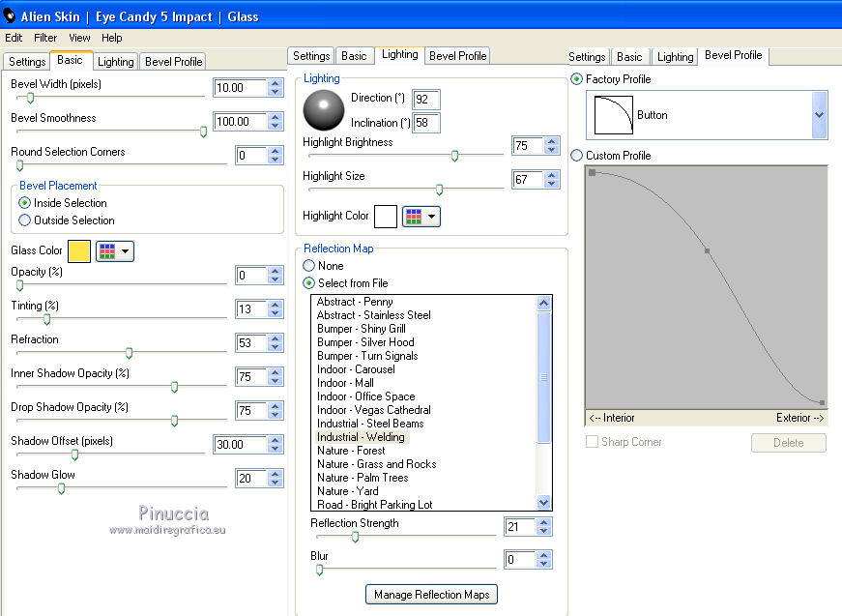Open the Filter menu
This screenshot has width=842, height=616.
pos(45,38)
